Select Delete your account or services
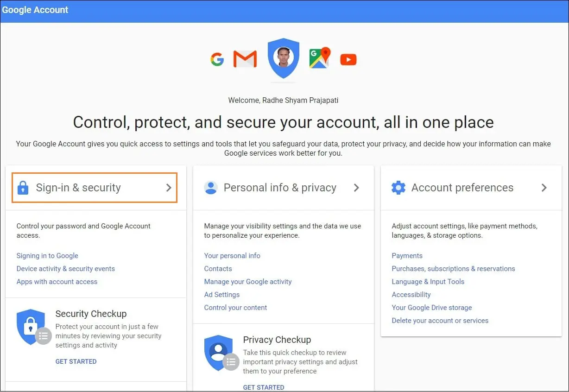This screenshot has width=569, height=392. pos(440,321)
